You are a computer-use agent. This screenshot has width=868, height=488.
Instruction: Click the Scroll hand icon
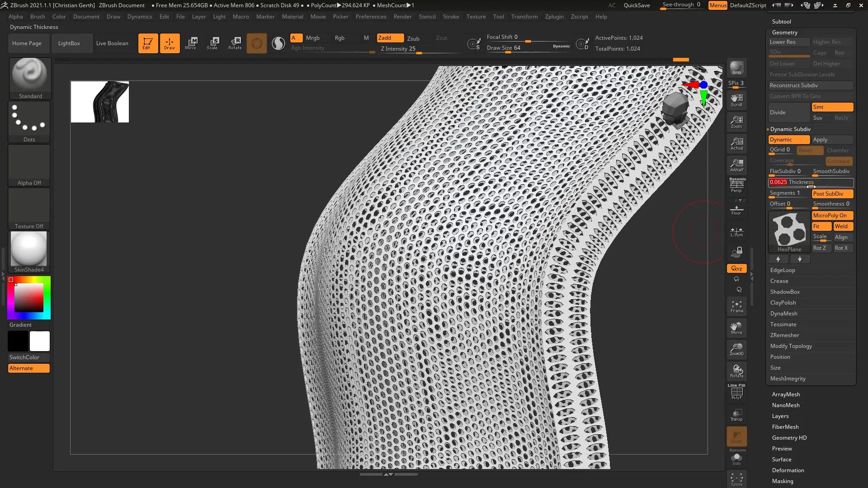click(736, 100)
